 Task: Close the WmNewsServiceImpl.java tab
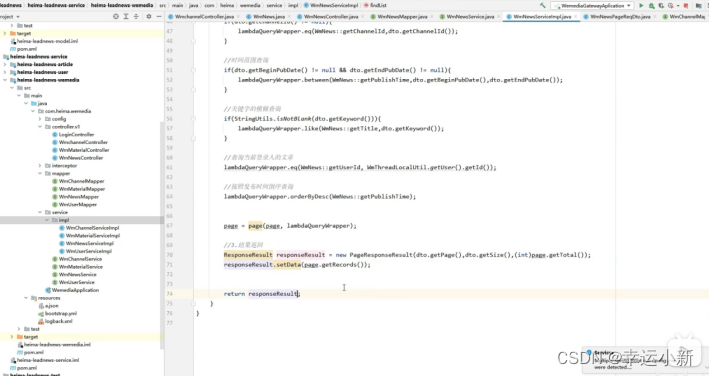pyautogui.click(x=576, y=17)
